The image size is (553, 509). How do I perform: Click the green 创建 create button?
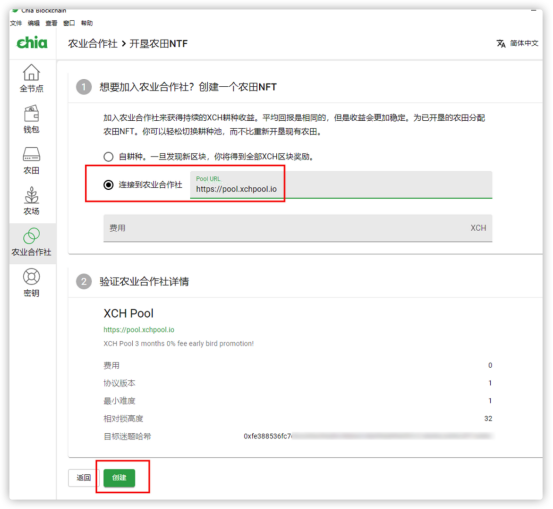(119, 478)
